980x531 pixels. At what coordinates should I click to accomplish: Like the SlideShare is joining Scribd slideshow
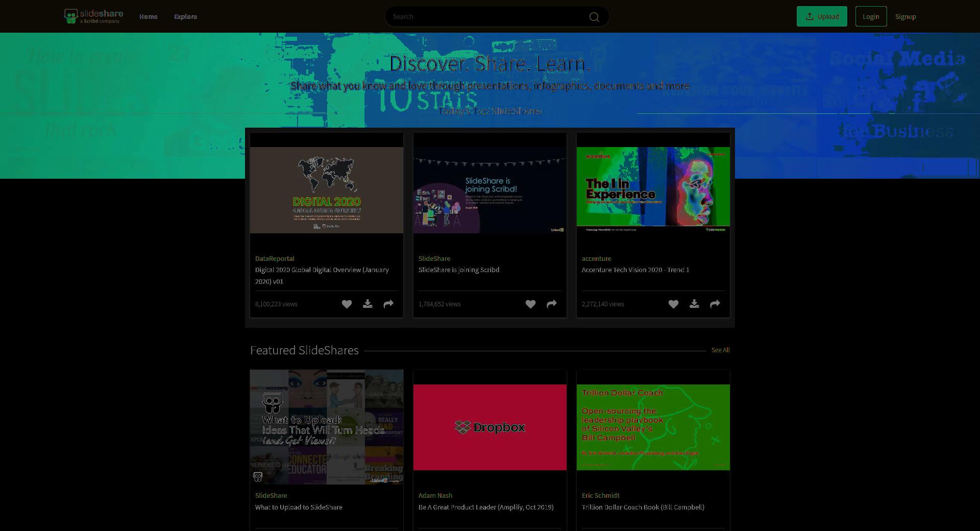(x=530, y=304)
